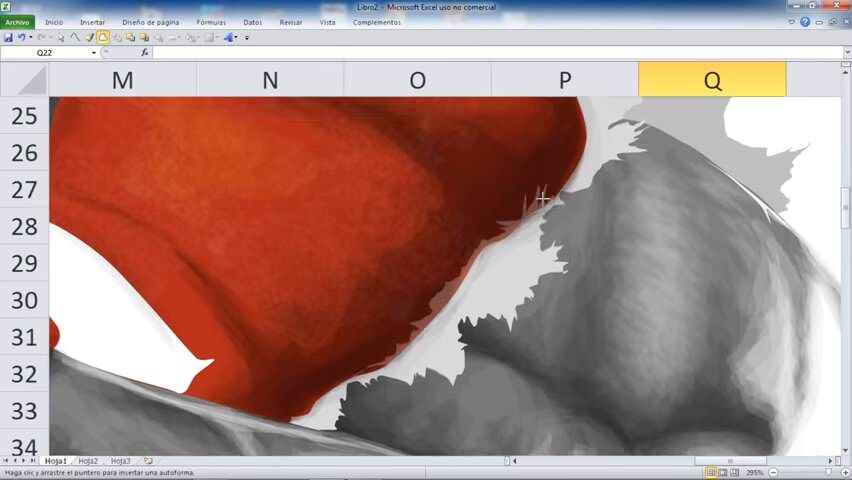This screenshot has width=852, height=480.
Task: Open the Name Box dropdown arrow
Action: coord(94,53)
